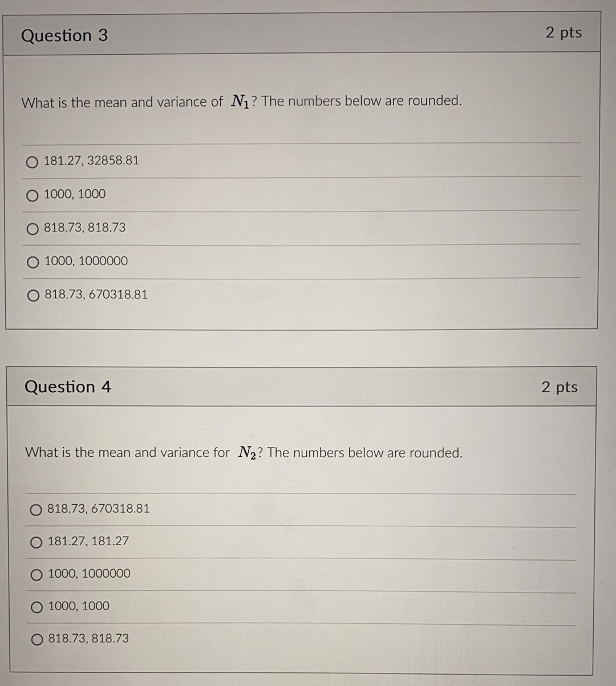
Task: Select answer 181.27, 32858.81 for Question 3
Action: [x=32, y=162]
